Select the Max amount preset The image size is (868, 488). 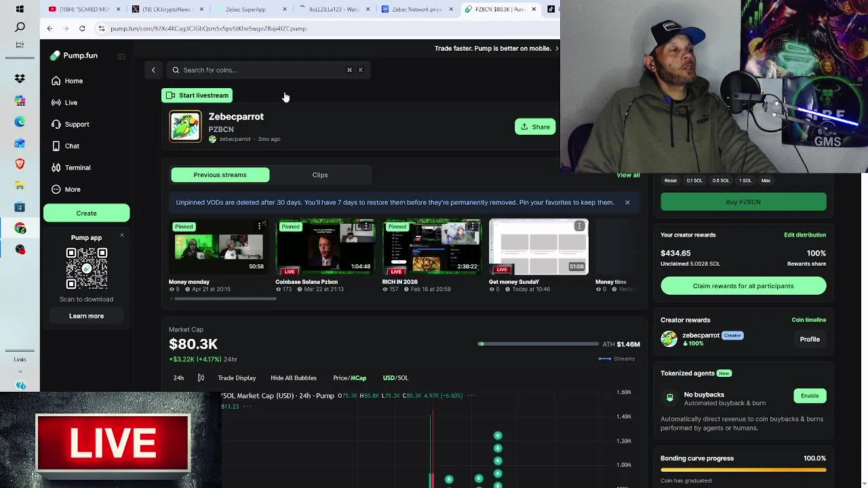point(766,181)
